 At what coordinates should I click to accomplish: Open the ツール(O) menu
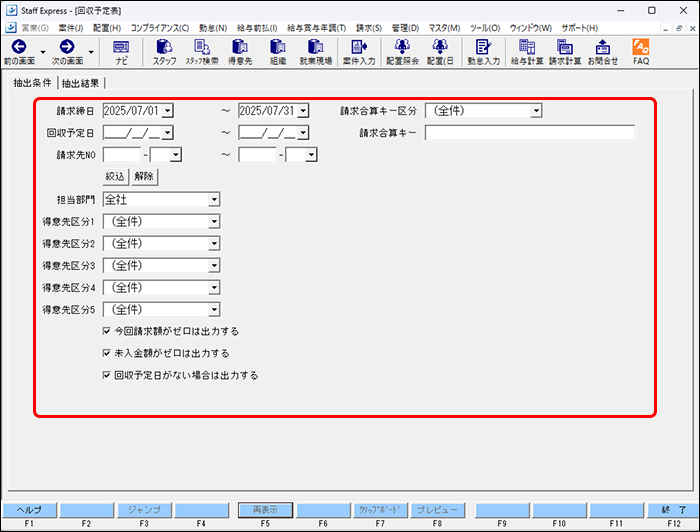(485, 28)
